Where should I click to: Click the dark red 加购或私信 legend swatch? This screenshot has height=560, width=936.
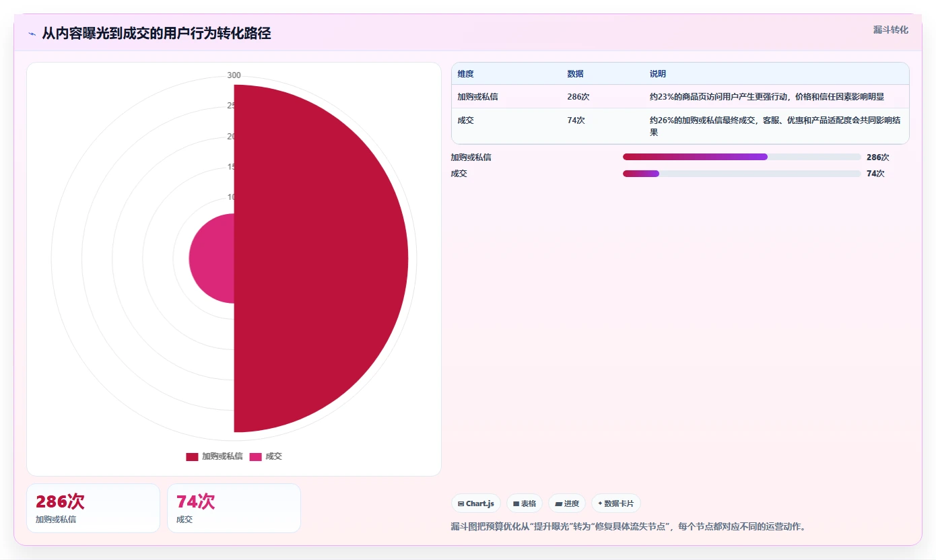192,457
